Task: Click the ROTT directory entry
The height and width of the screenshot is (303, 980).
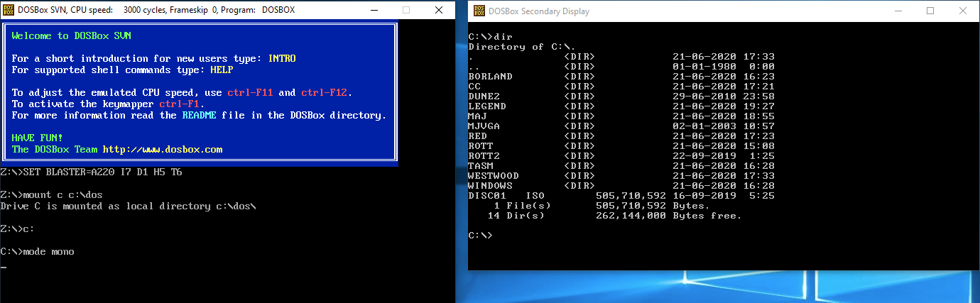Action: pyautogui.click(x=621, y=145)
